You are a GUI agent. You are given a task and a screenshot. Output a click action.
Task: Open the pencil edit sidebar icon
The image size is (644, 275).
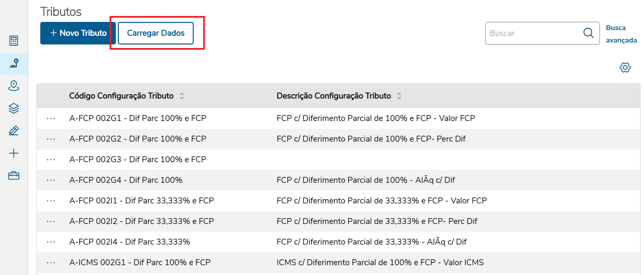click(x=14, y=131)
